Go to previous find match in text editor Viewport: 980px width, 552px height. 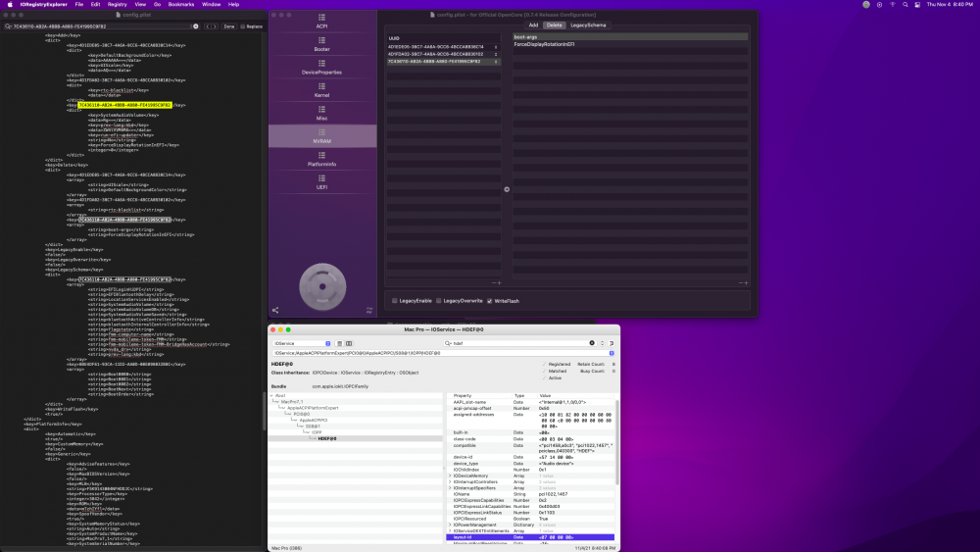point(208,26)
